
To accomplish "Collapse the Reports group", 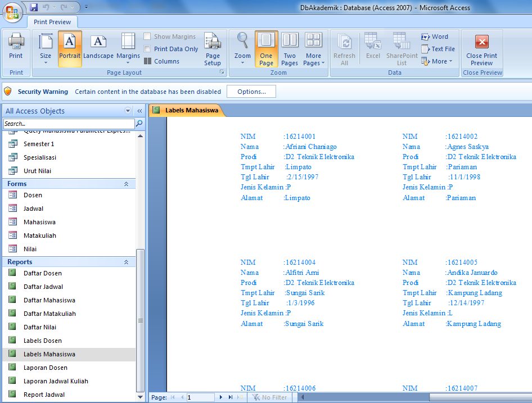I will (126, 262).
